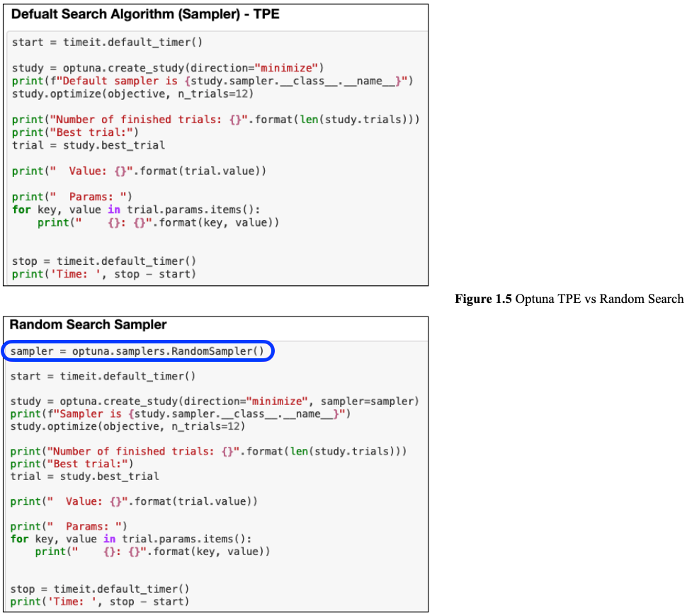Image resolution: width=687 pixels, height=616 pixels.
Task: Click the stop timer line in TPE cell
Action: (104, 261)
